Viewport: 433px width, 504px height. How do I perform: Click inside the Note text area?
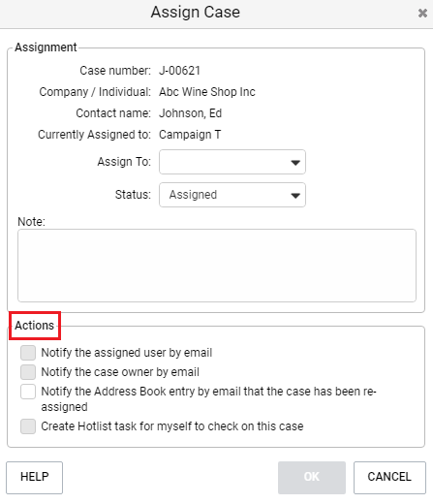(x=217, y=266)
